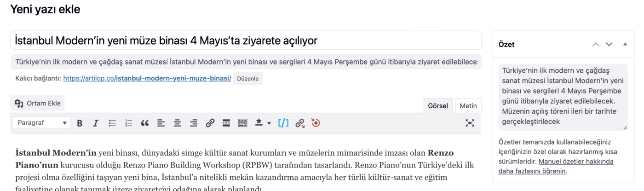This screenshot has height=191, width=644.
Task: Insert a numbered list
Action: tap(129, 123)
